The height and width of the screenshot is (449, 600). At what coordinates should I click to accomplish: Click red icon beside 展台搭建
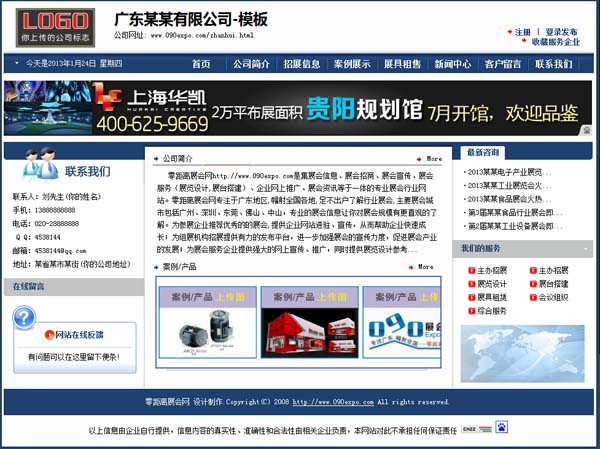[533, 284]
